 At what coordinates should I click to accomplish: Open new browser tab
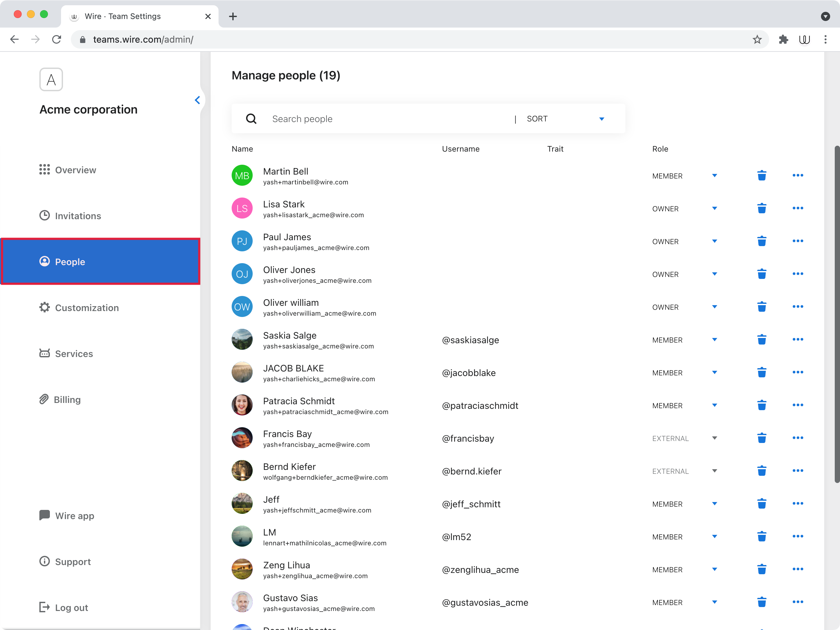point(233,16)
